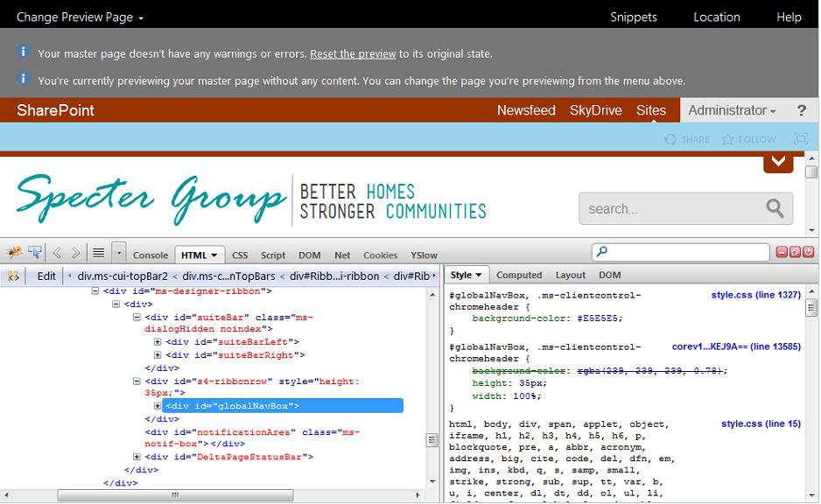Viewport: 821px width, 504px height.
Task: Click the Edit button in the HTML panel
Action: coord(46,276)
